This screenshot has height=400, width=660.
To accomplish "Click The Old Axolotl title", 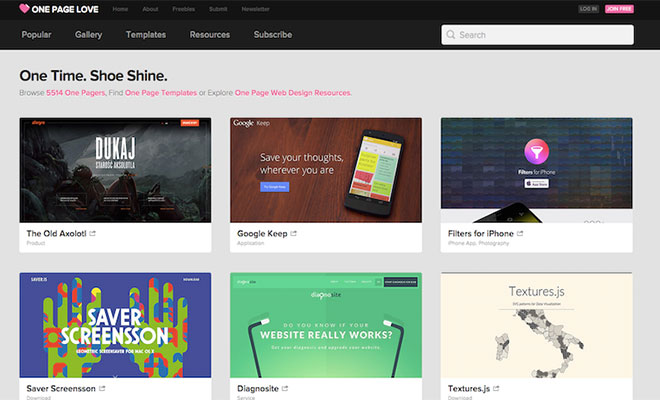I will pyautogui.click(x=56, y=233).
